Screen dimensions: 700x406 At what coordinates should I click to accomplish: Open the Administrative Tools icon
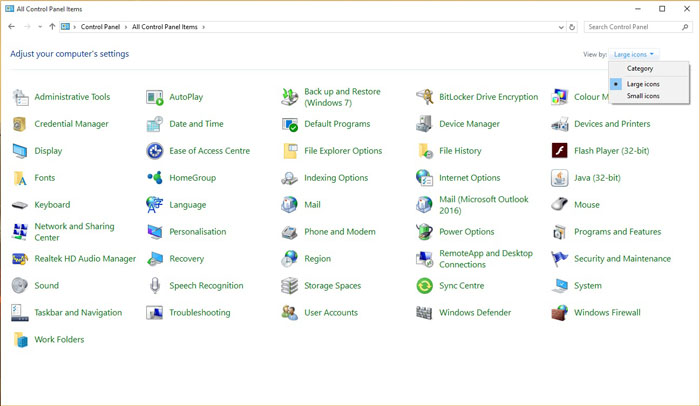[20, 97]
